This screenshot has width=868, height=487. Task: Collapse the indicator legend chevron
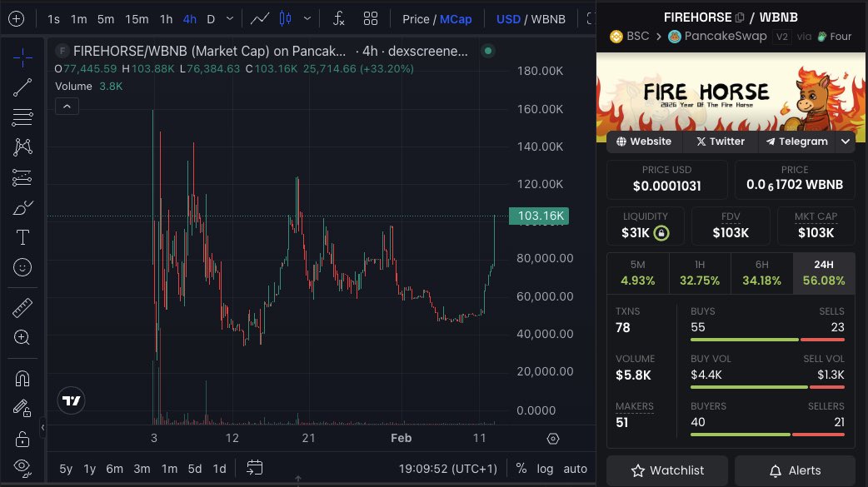coord(67,107)
